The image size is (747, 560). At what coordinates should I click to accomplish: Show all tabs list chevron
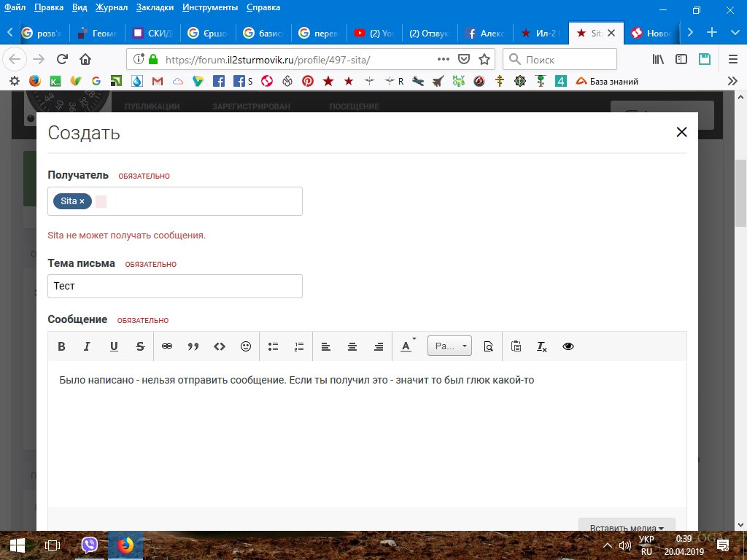(735, 33)
